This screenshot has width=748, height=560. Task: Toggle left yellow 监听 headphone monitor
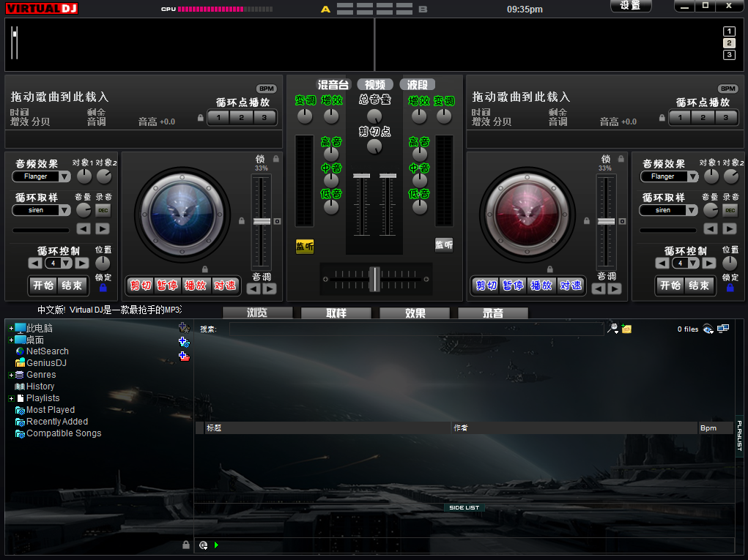click(305, 247)
